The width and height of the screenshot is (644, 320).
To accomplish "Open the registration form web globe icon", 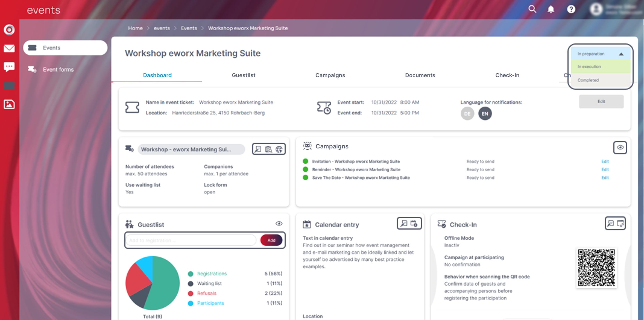I will tap(279, 149).
